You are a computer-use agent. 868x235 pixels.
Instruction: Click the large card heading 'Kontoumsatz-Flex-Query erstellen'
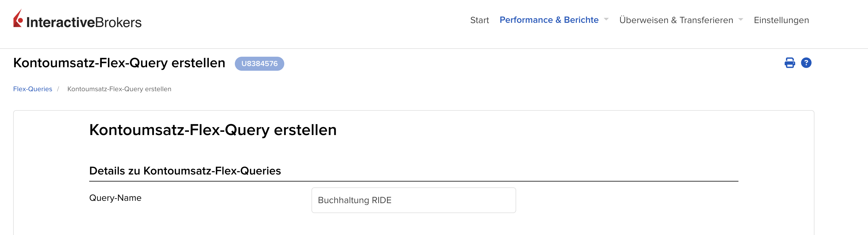[x=213, y=130]
